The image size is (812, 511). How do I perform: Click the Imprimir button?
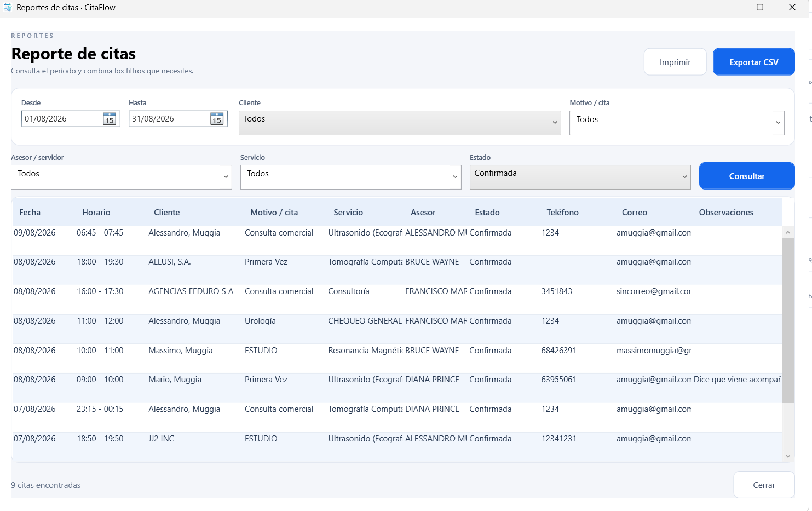pos(675,62)
